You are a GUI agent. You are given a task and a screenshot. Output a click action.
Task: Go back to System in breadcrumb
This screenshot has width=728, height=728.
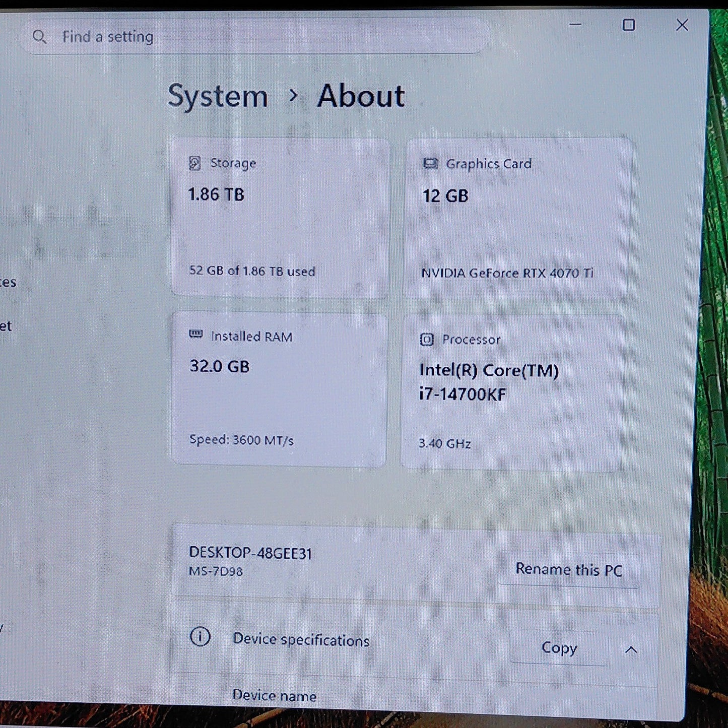click(x=218, y=96)
